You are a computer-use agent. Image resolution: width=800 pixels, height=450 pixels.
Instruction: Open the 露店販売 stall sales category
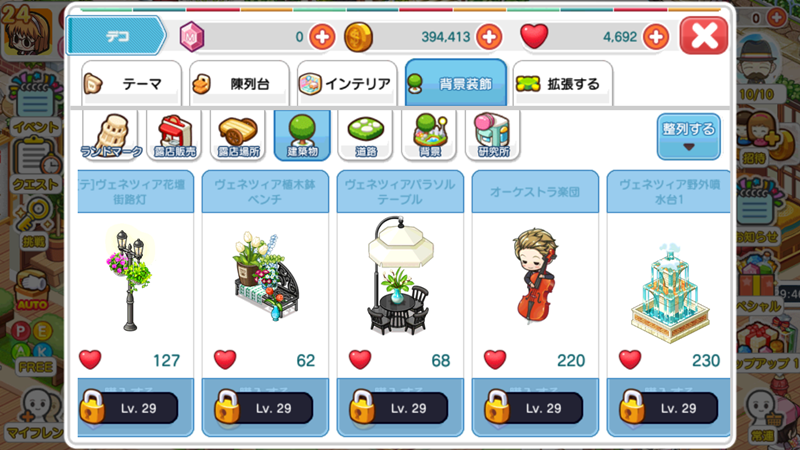click(174, 135)
